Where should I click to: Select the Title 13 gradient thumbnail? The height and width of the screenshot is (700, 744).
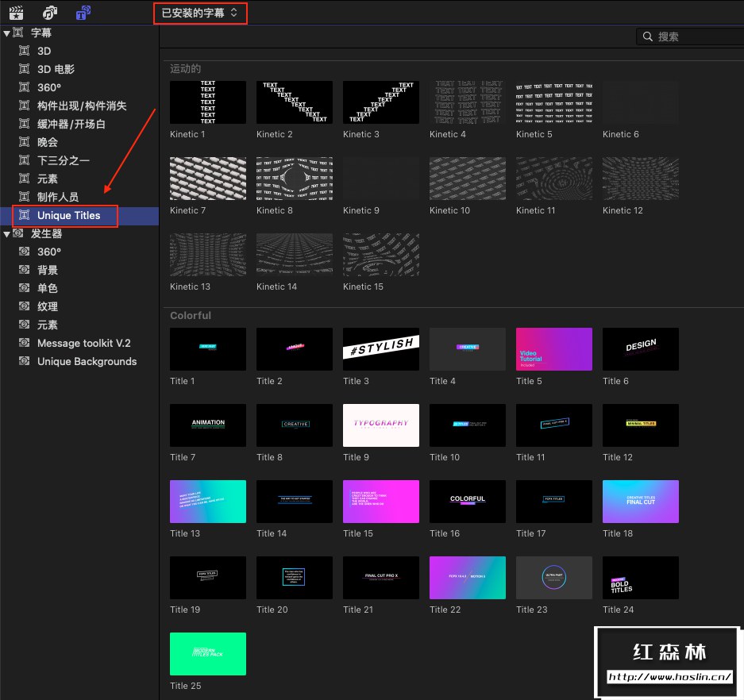click(208, 502)
